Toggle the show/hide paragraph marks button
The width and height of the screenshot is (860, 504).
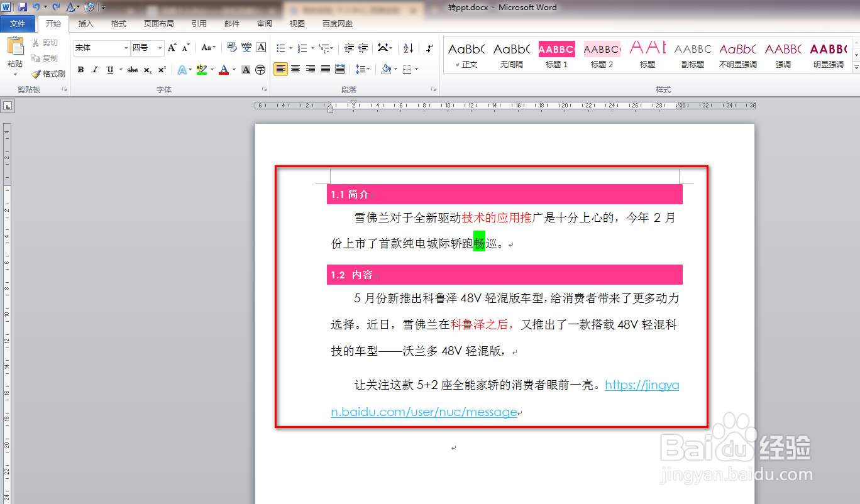[429, 48]
